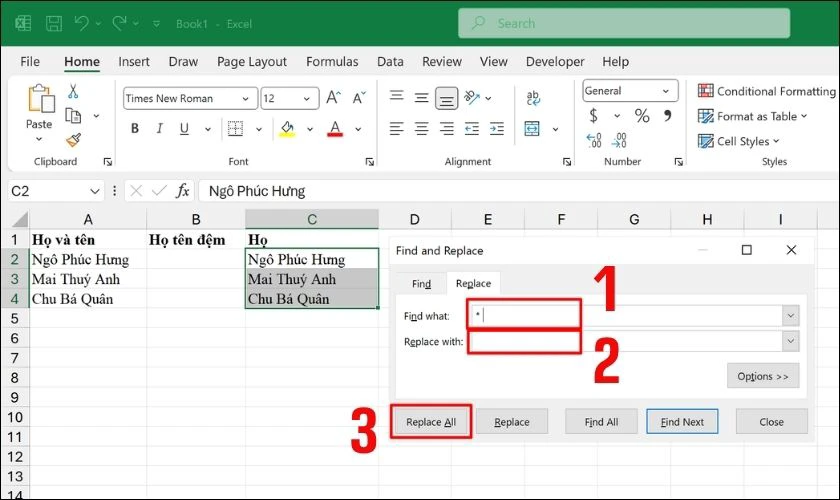Toggle bold formatting
Image resolution: width=840 pixels, height=500 pixels.
click(135, 129)
